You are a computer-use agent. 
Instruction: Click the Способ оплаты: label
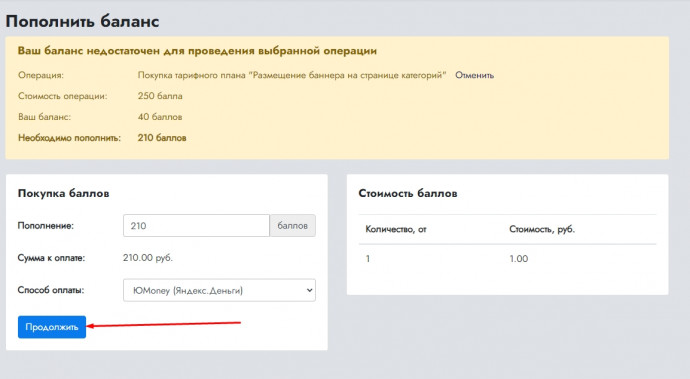[x=51, y=290]
